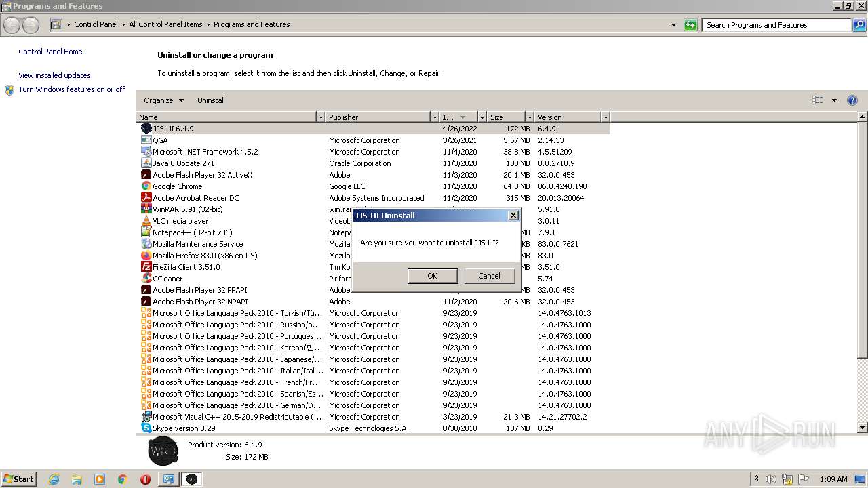Click Uninstall in the toolbar
The height and width of the screenshot is (488, 868).
pyautogui.click(x=211, y=100)
